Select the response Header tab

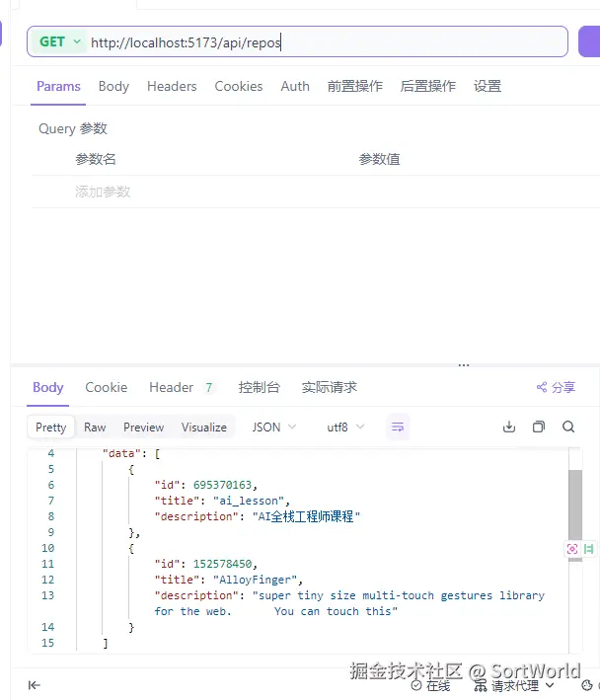point(172,387)
